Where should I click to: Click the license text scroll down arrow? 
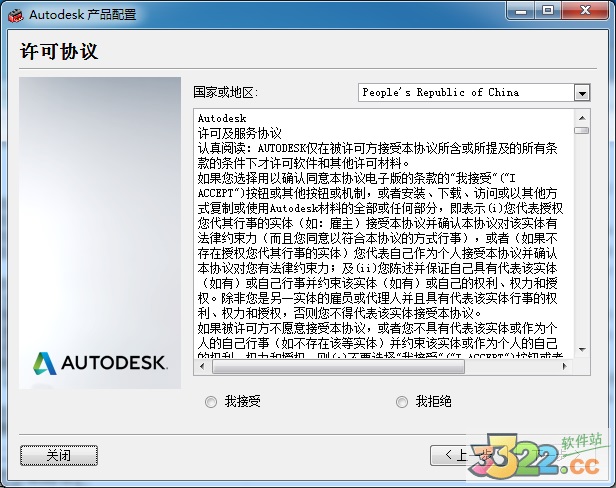click(582, 349)
